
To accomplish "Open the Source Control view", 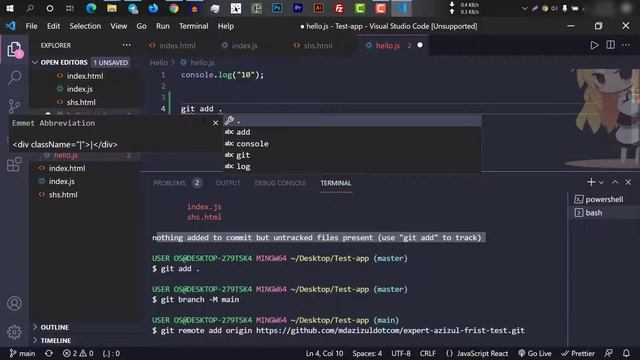I will tap(14, 106).
